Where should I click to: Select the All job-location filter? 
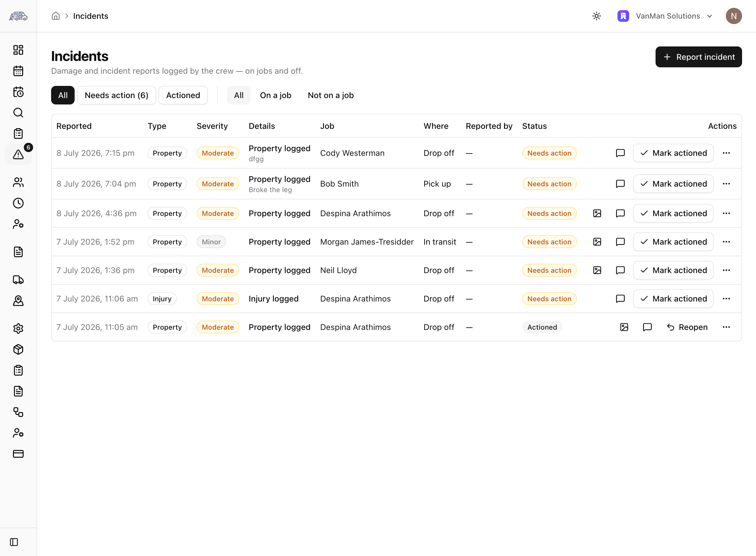point(238,95)
